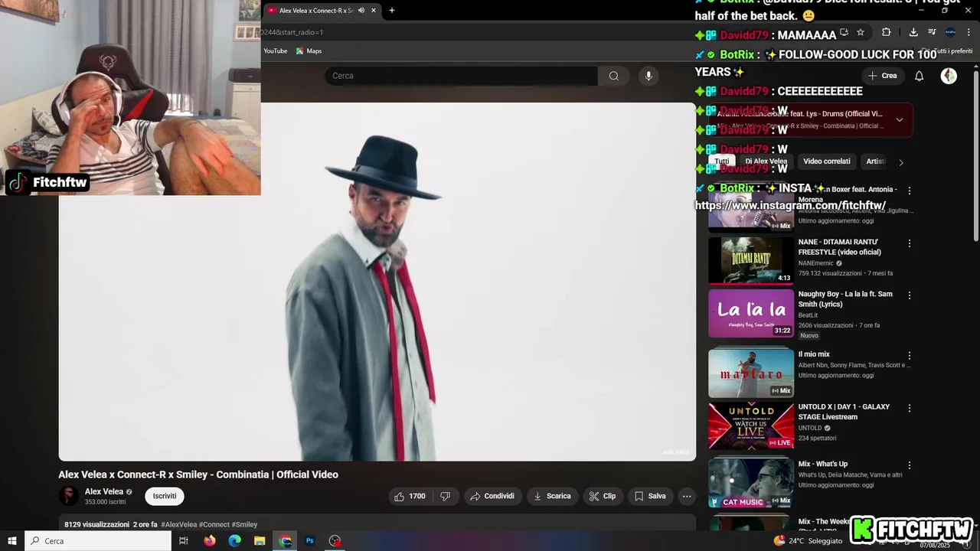Open NANE - DITAMAI RANTU' thumbnail

[751, 260]
